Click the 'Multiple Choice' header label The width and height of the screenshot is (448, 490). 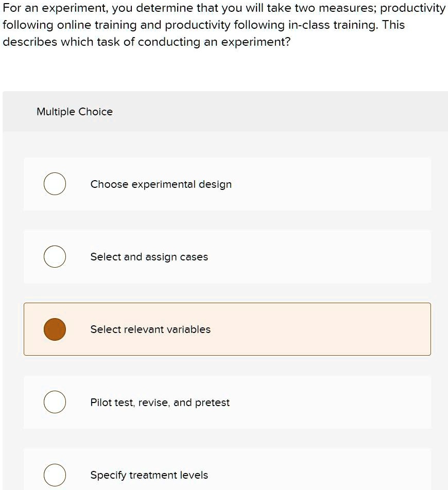click(x=75, y=111)
